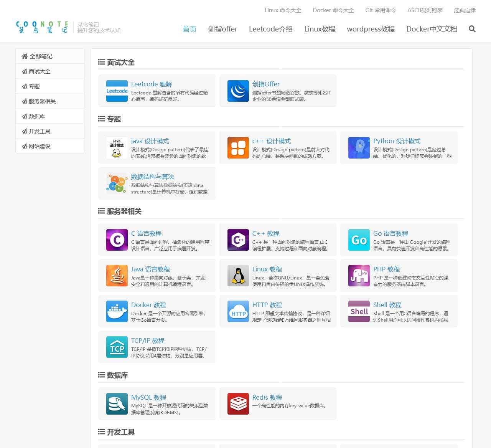Open the java 设计模式 duck icon
The height and width of the screenshot is (448, 491).
point(117,148)
